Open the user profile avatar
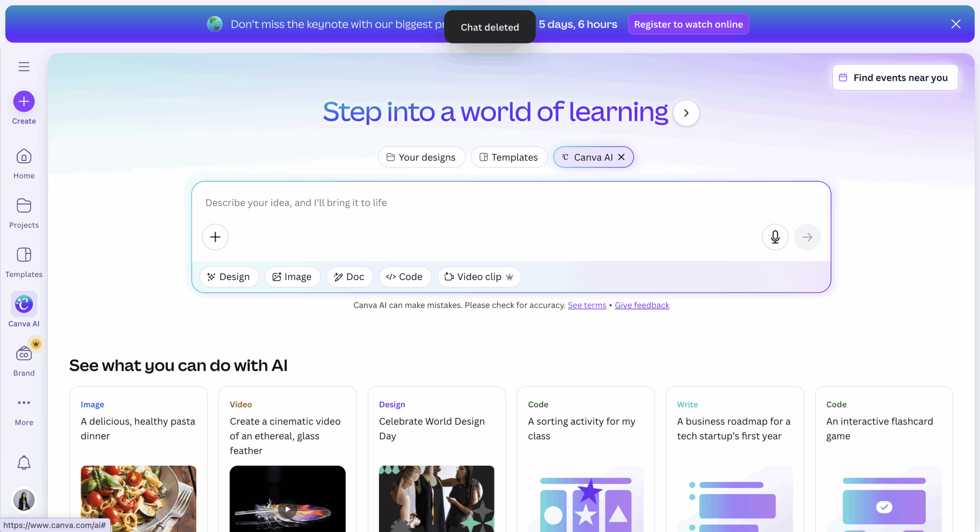The width and height of the screenshot is (980, 532). (x=24, y=500)
